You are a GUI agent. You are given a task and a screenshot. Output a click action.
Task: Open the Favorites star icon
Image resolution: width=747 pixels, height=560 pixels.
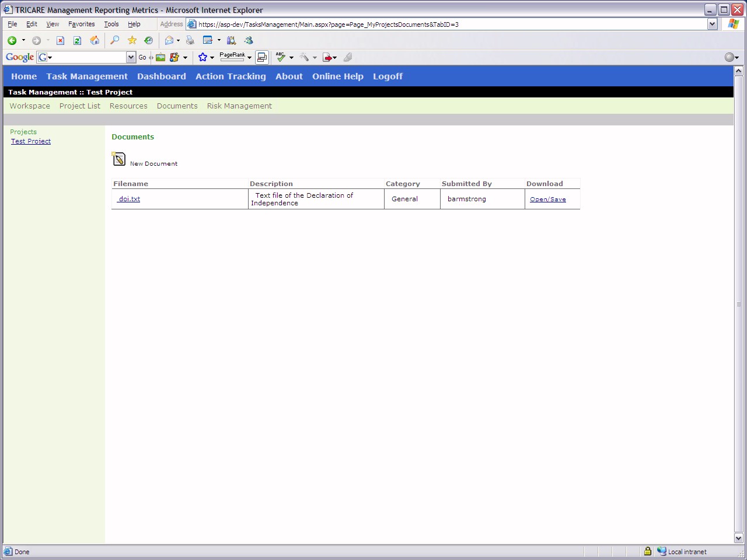tap(132, 40)
